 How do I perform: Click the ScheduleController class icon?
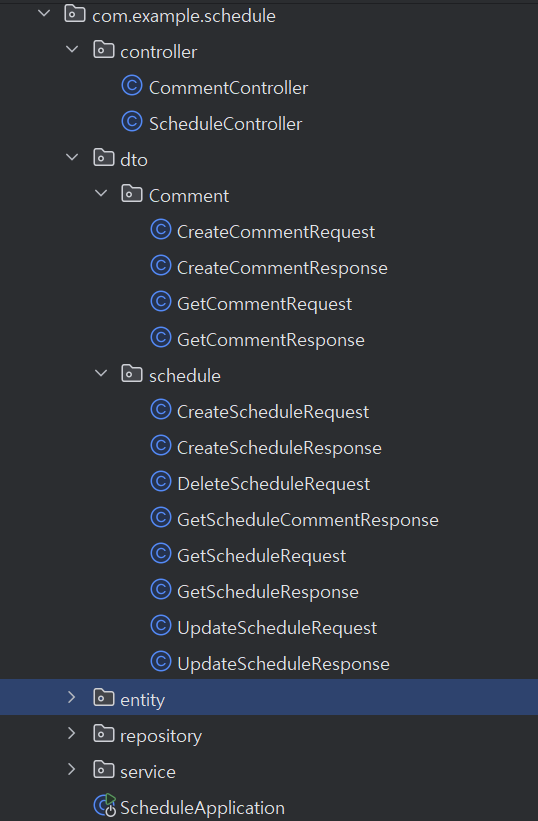point(132,122)
